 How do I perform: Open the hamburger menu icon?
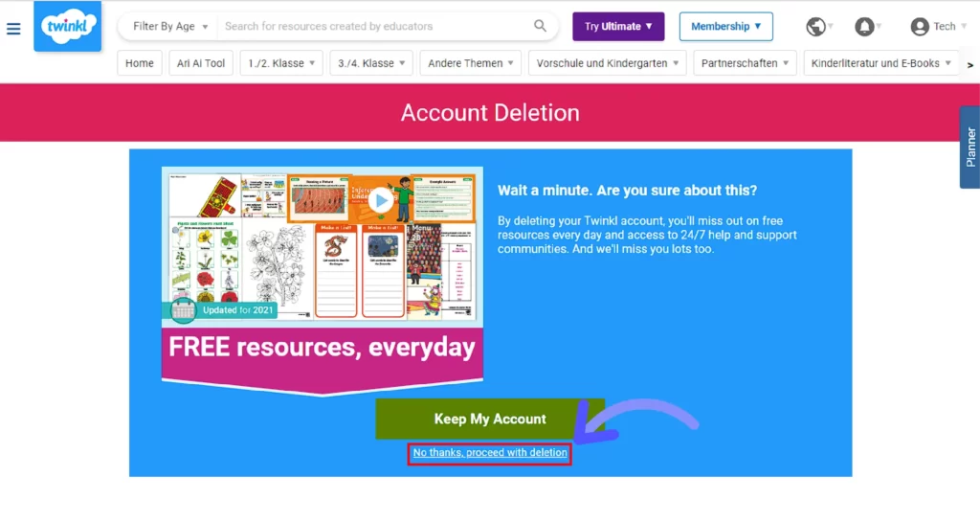click(13, 29)
